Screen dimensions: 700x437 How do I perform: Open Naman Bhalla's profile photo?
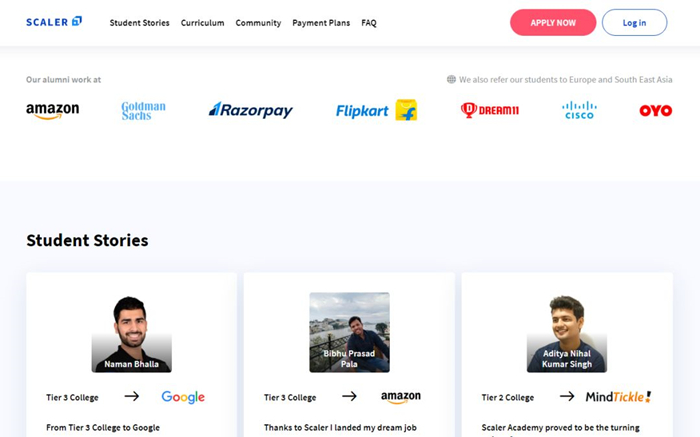pos(132,333)
